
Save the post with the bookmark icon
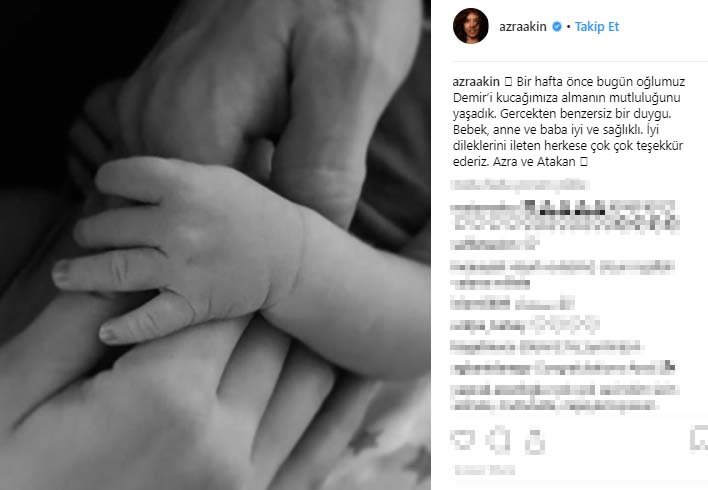(699, 438)
